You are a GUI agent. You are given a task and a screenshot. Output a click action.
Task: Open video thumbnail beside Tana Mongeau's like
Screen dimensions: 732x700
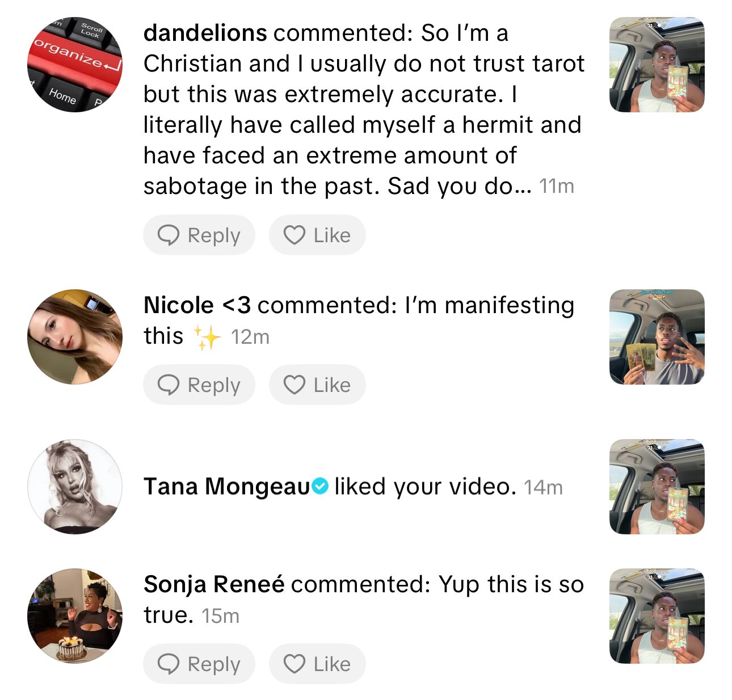click(x=657, y=487)
